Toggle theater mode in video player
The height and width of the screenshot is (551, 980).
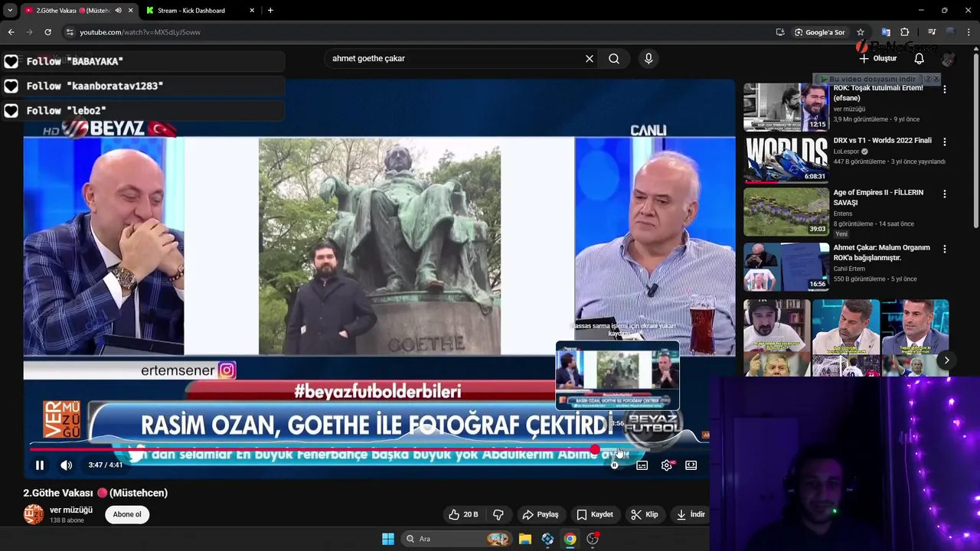pos(691,465)
